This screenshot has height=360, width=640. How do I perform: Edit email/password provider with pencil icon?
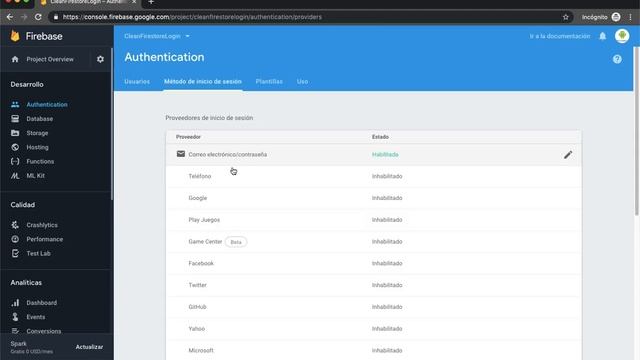pos(568,155)
